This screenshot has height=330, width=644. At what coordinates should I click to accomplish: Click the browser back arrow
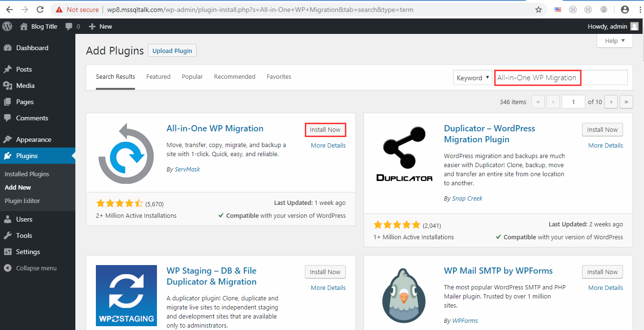coord(10,10)
